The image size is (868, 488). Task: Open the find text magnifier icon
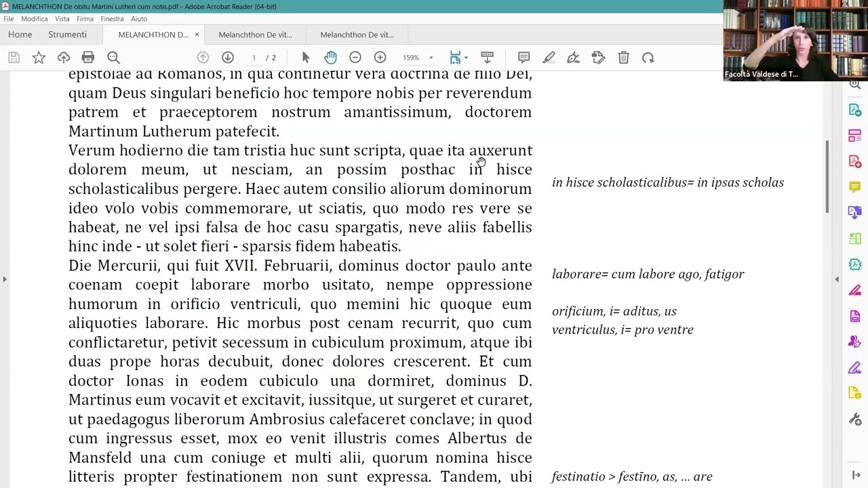113,58
